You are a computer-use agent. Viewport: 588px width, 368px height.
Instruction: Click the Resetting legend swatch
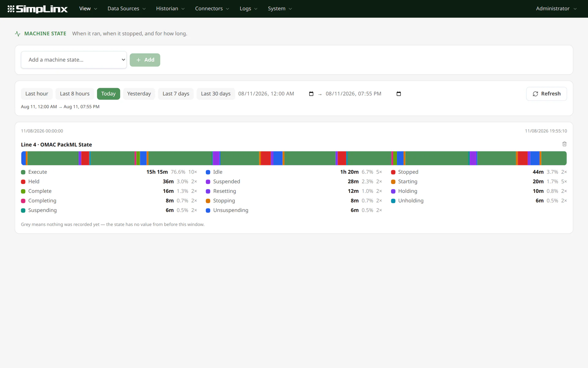(x=208, y=191)
